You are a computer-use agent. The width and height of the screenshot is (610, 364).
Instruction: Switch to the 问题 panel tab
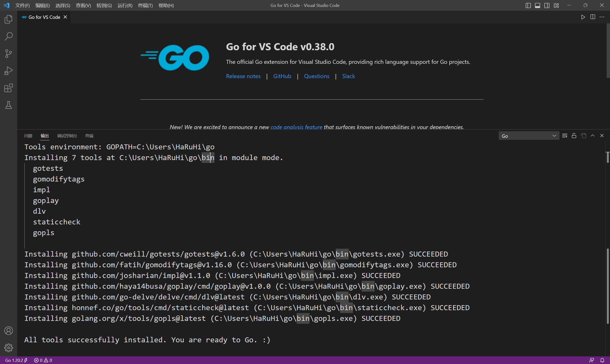(28, 136)
